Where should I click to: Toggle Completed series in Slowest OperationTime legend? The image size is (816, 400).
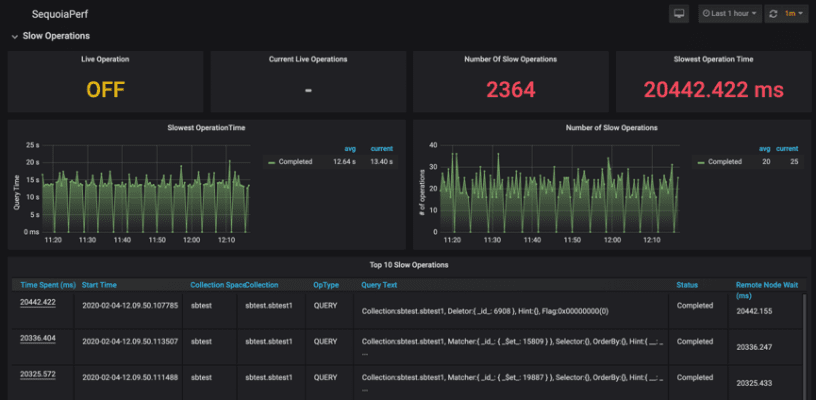[x=297, y=161]
